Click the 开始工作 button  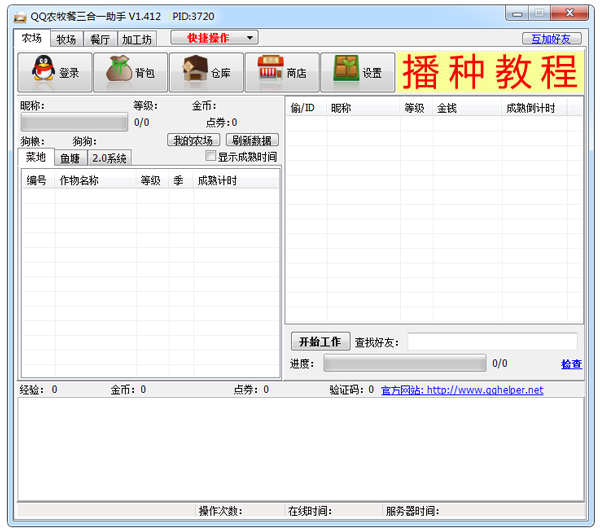coord(320,342)
